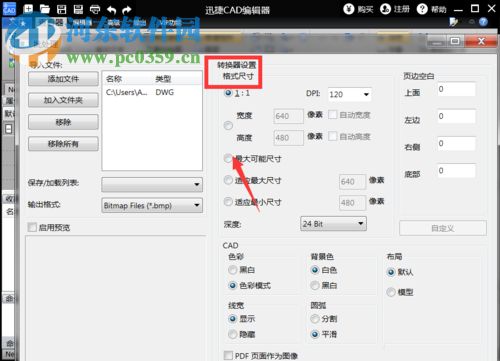Click the 添加文件 button
The image size is (500, 361).
coord(63,79)
